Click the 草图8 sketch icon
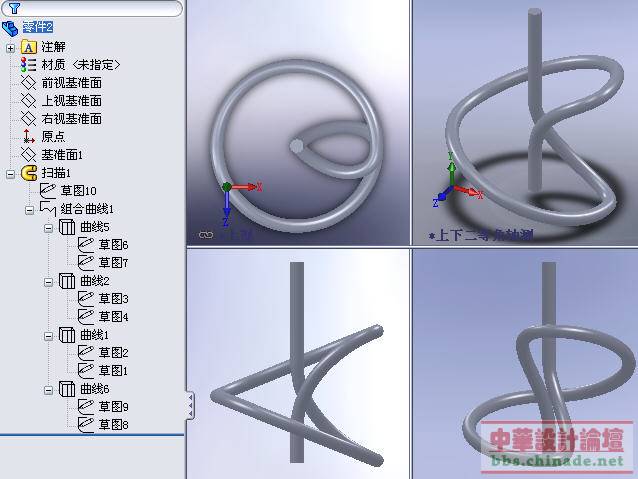 coord(86,424)
